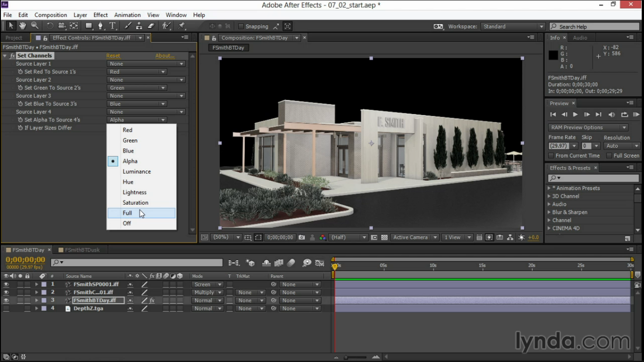644x362 pixels.
Task: Enable the Snapping checkbox
Action: tap(241, 27)
